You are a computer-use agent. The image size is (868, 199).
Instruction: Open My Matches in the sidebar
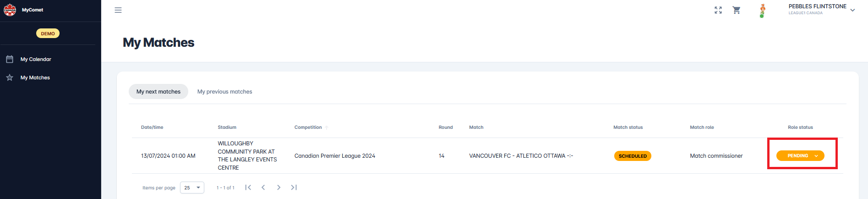pos(35,77)
